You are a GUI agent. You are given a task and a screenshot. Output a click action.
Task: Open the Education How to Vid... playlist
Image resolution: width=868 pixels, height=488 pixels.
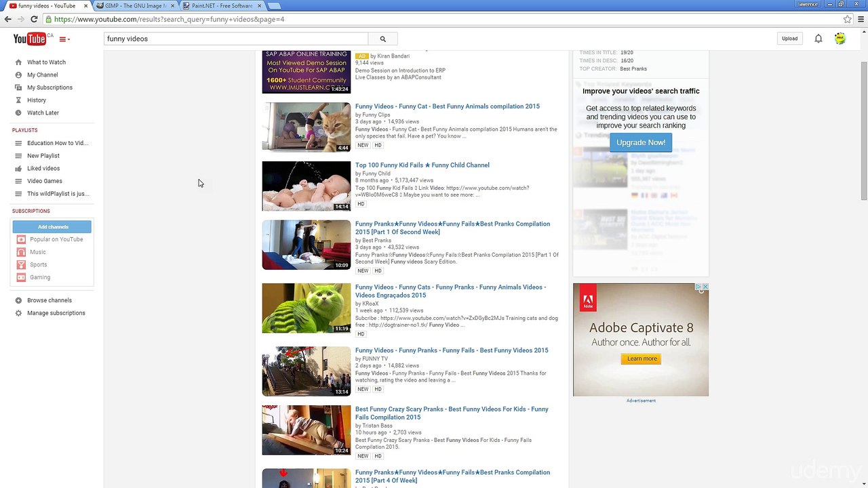click(x=58, y=143)
